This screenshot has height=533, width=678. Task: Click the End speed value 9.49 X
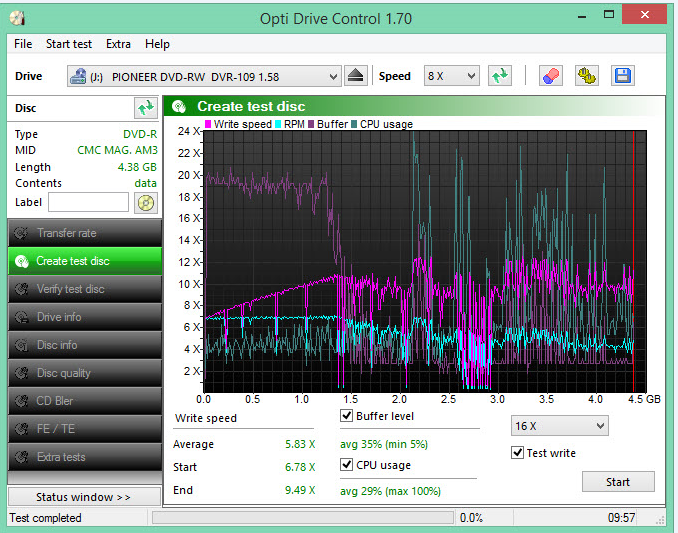(x=300, y=490)
